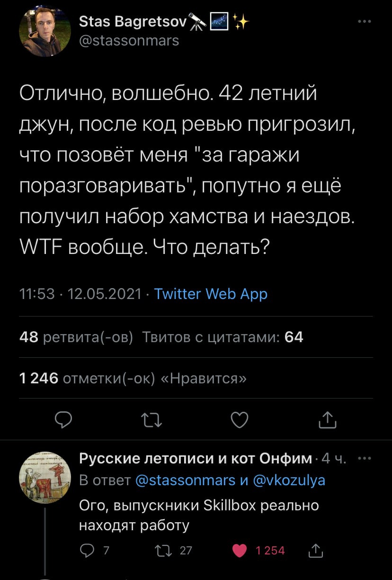Viewport: 392px width, 580px height.
Task: Retweet Stas Bagretsov's tweet
Action: tap(151, 420)
